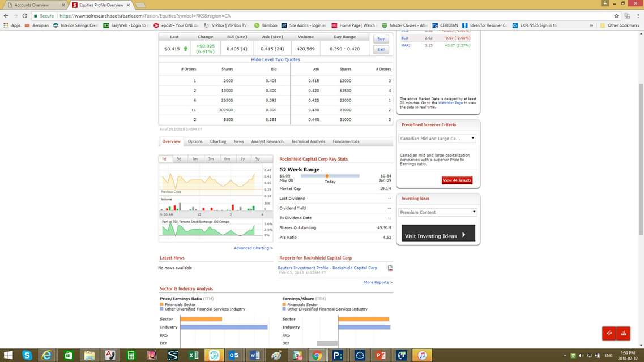The width and height of the screenshot is (644, 362).
Task: Open the Windows Start menu
Action: [8, 355]
